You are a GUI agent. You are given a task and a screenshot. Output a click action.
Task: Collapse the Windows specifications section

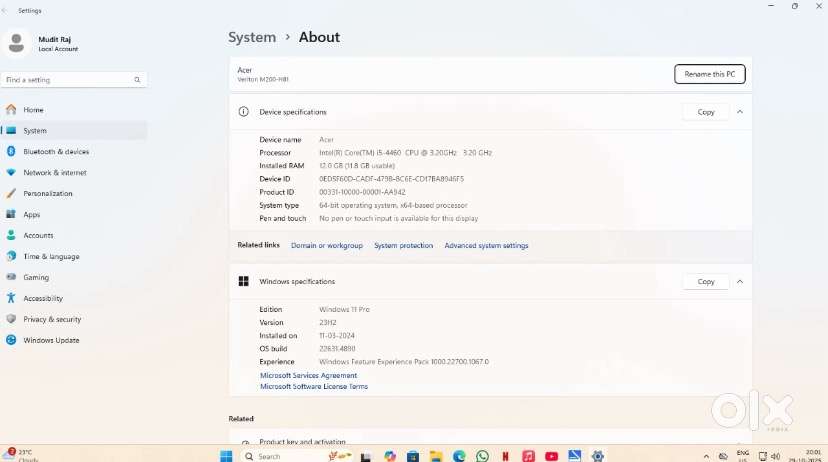click(x=740, y=282)
